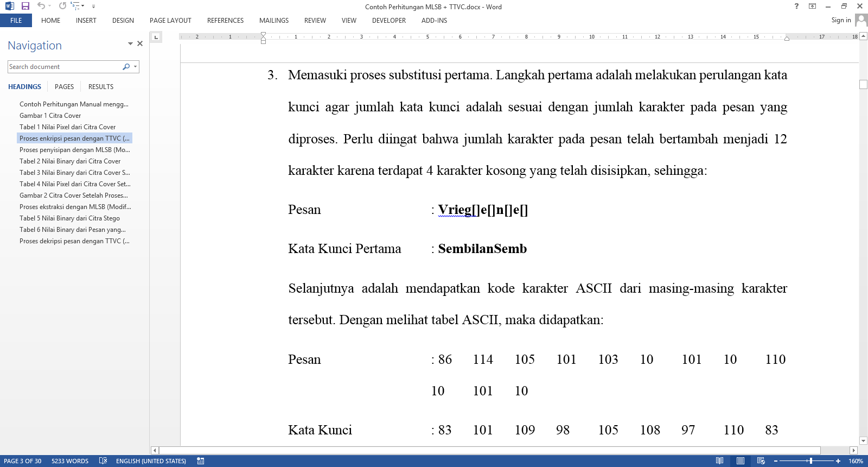Image resolution: width=868 pixels, height=467 pixels.
Task: Click the Repeat action icon
Action: 62,6
